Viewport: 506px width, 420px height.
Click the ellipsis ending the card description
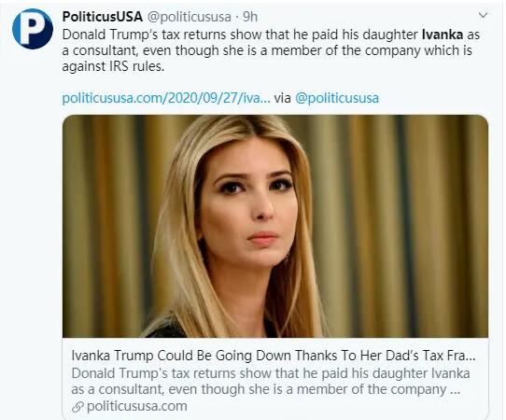[455, 391]
